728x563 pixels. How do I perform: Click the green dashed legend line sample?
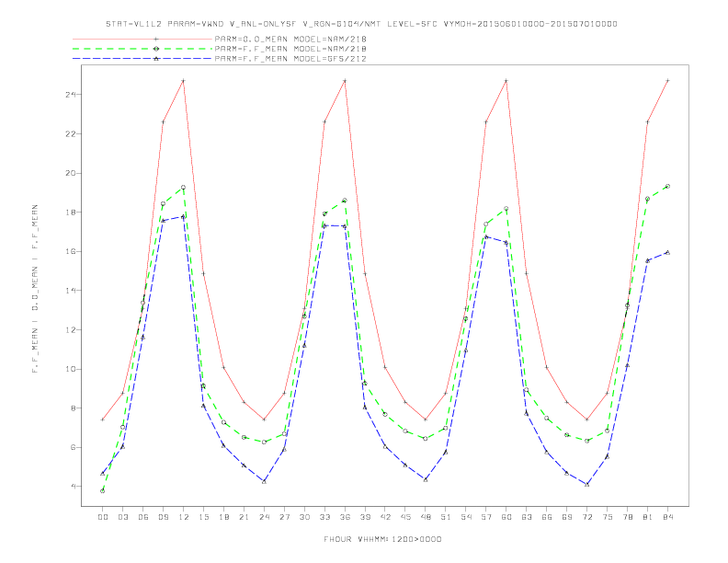[x=142, y=49]
